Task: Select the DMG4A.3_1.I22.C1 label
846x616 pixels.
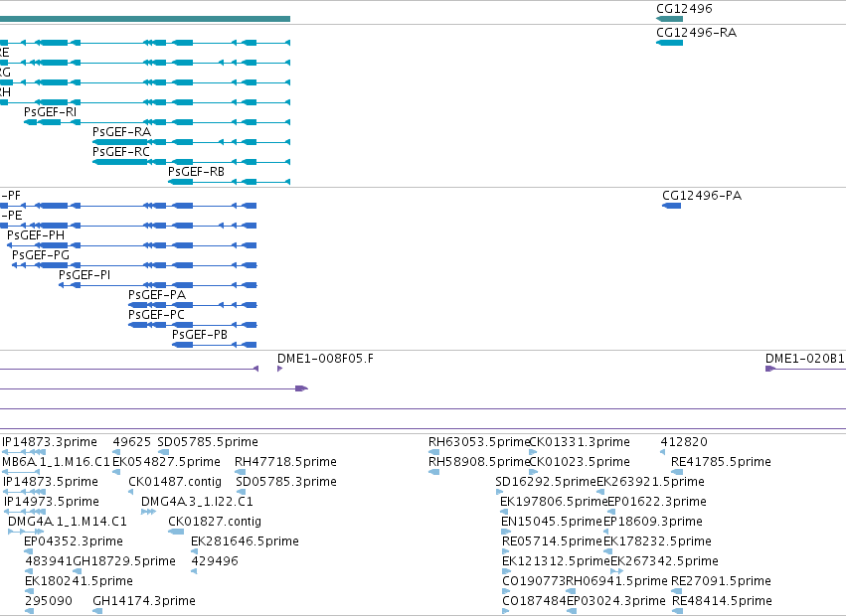Action: [197, 502]
